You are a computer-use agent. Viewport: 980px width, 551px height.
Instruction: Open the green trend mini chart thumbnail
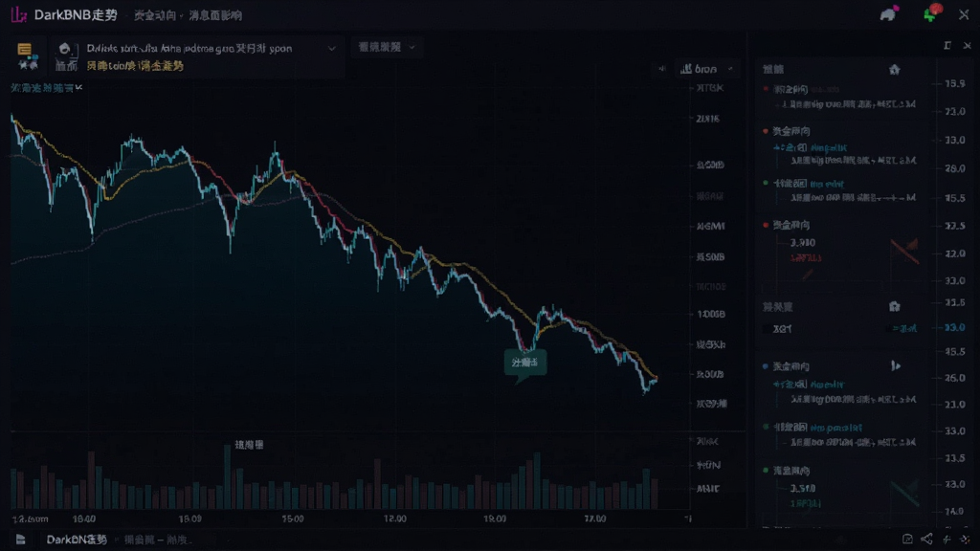(x=904, y=493)
